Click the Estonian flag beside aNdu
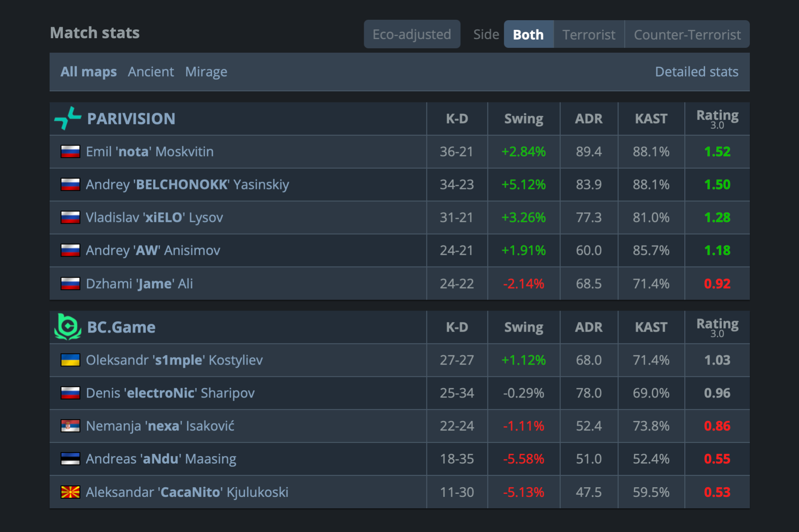 click(70, 459)
